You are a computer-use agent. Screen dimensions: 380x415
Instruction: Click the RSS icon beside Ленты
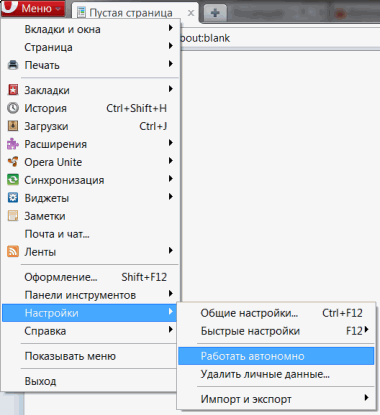[13, 252]
